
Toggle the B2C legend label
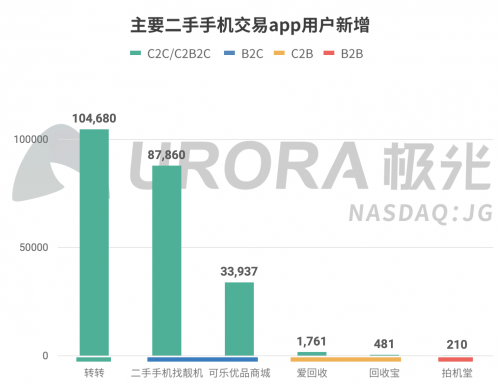point(252,54)
